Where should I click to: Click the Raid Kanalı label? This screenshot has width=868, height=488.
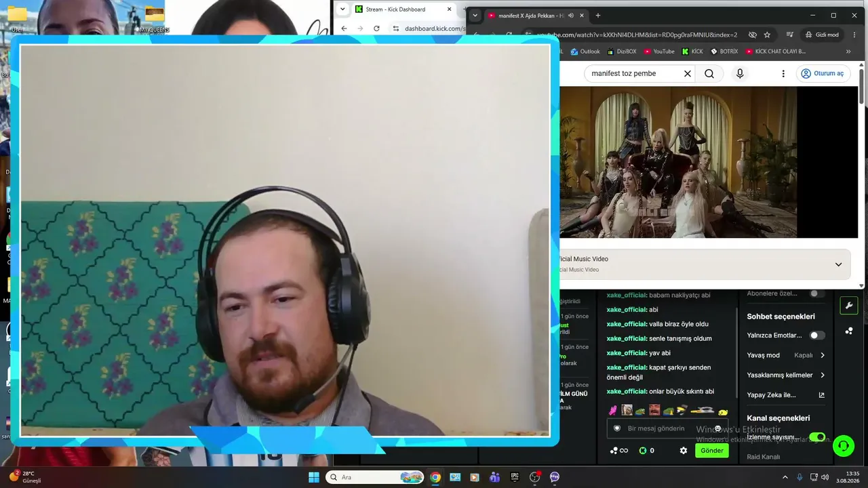coord(764,457)
